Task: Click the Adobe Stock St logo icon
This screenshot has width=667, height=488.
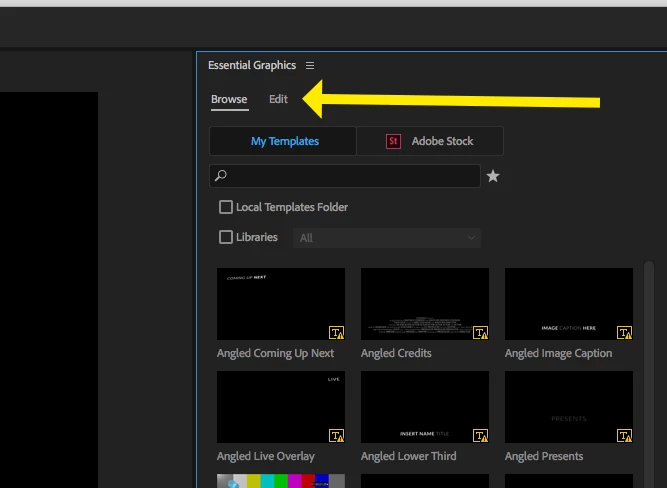Action: coord(393,141)
